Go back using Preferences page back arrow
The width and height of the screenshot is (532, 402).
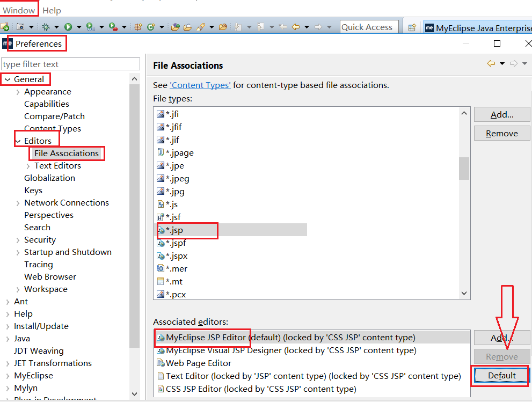tap(491, 63)
